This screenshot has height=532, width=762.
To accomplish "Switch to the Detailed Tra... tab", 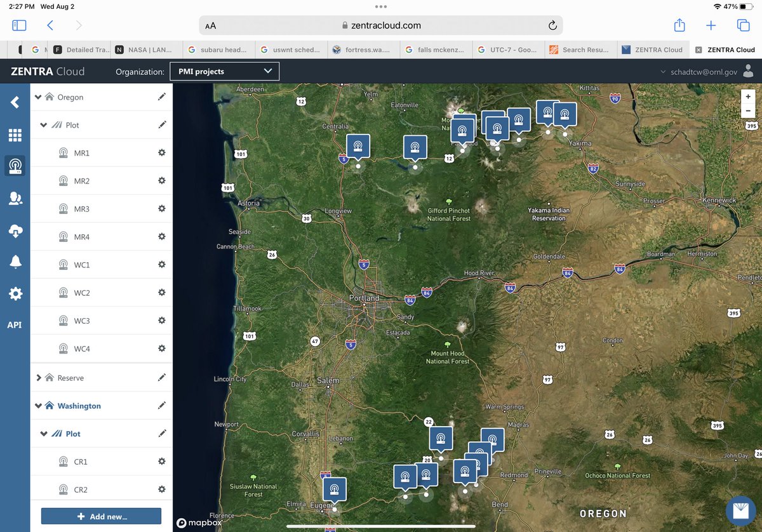I will pos(81,50).
